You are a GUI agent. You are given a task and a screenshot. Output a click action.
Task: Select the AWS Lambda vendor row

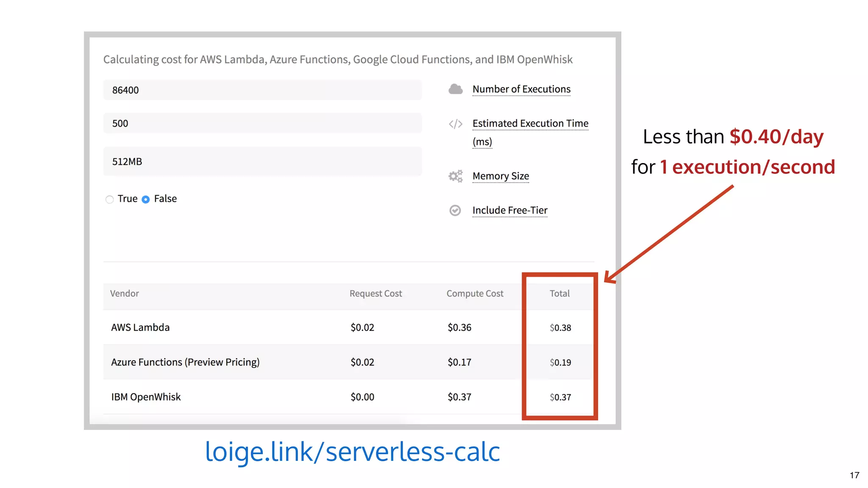(349, 327)
